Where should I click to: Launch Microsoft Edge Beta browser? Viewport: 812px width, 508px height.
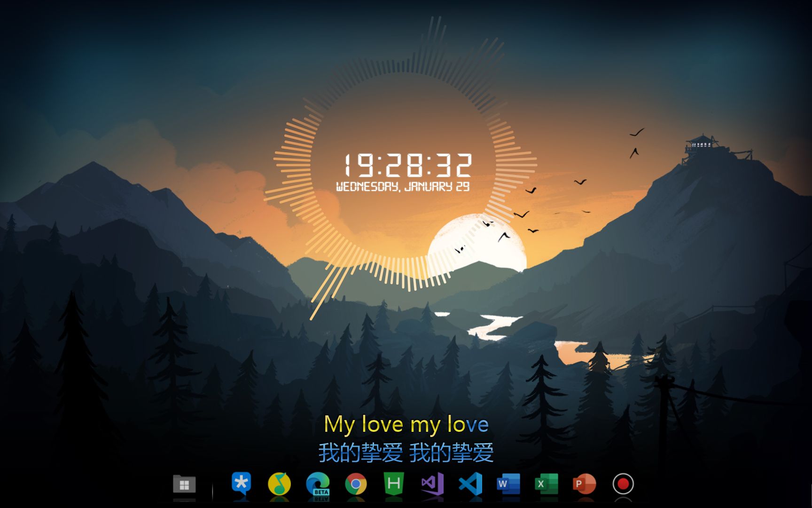pos(318,484)
